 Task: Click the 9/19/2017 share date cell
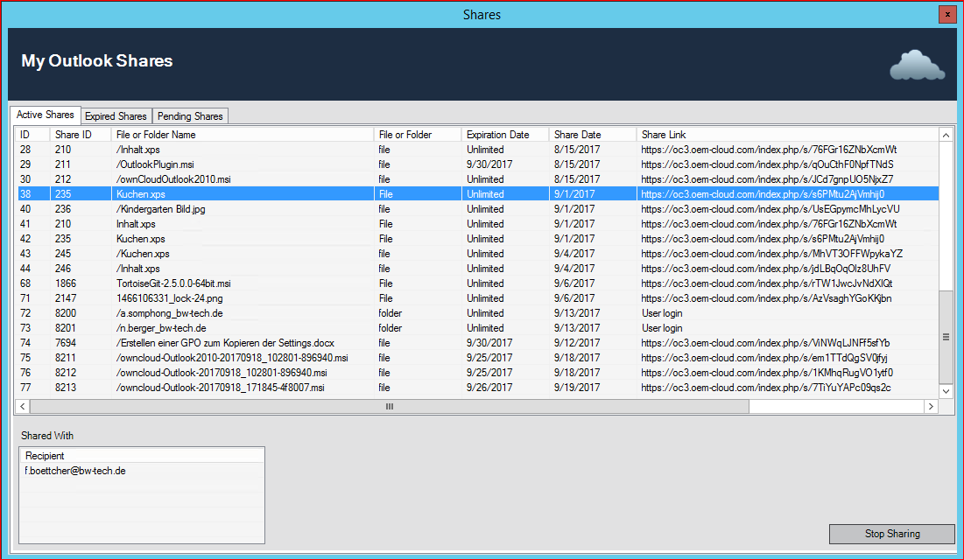click(x=577, y=388)
